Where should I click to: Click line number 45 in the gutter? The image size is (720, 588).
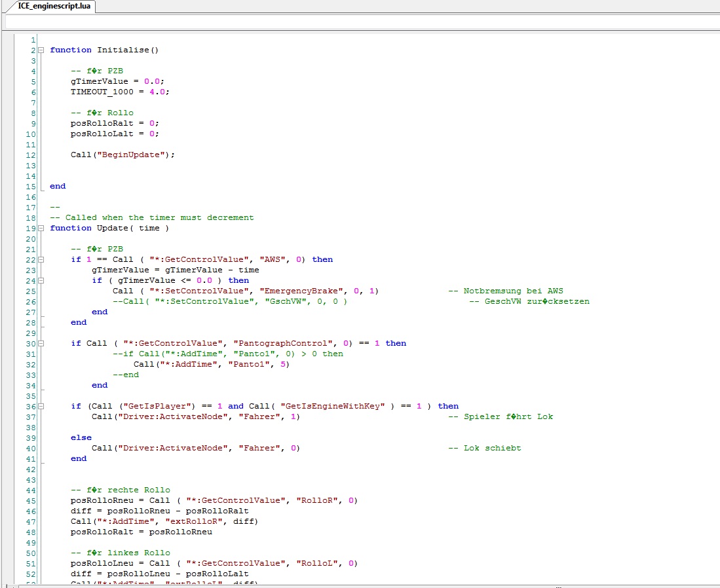[32, 500]
